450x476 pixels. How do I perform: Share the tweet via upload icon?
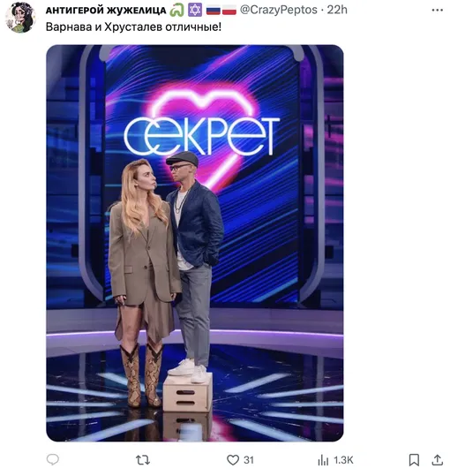[x=437, y=460]
